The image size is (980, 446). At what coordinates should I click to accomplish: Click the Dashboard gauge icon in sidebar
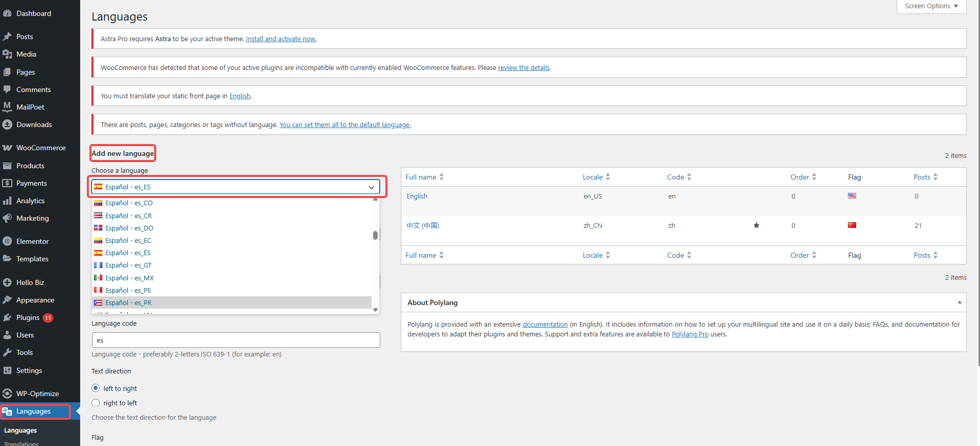coord(7,13)
